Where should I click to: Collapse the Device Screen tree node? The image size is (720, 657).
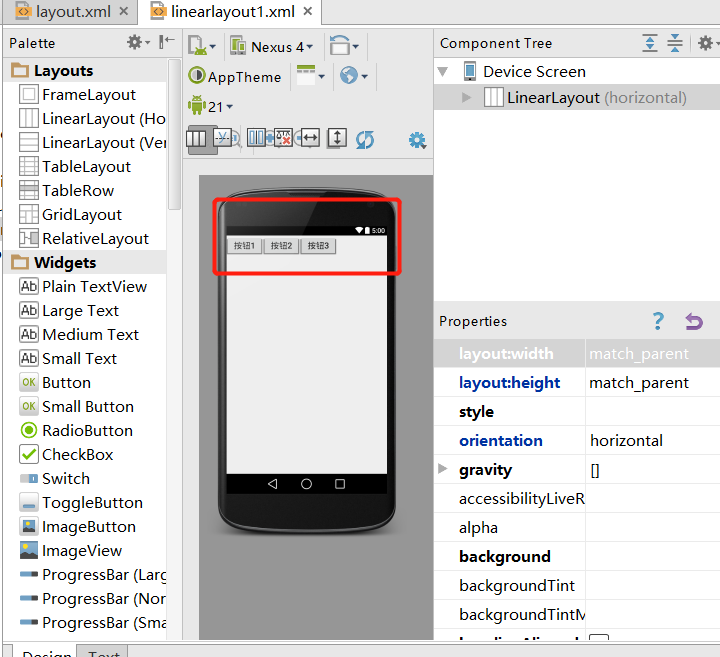[x=443, y=72]
